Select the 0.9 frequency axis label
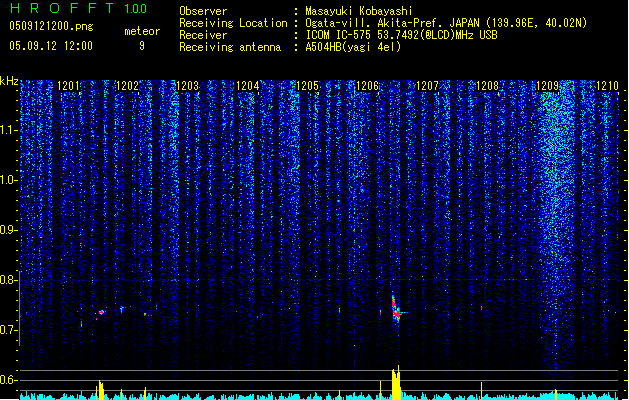The image size is (629, 400). [x=9, y=230]
